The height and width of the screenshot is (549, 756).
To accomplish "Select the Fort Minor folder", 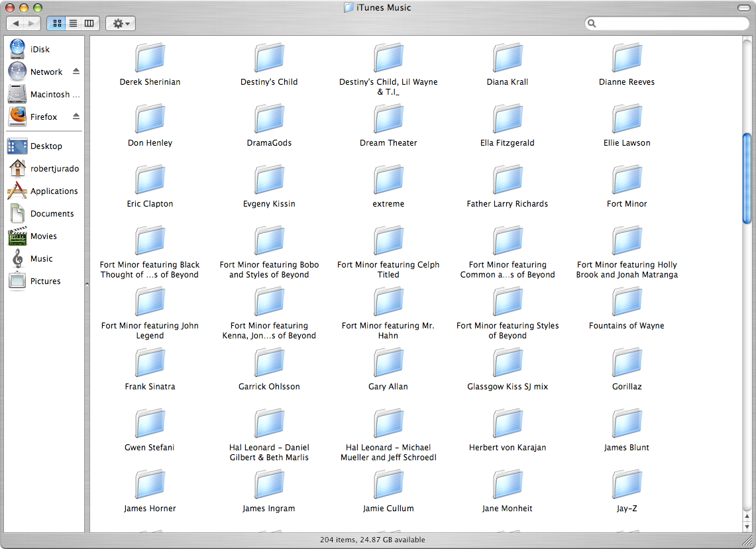I will 627,187.
